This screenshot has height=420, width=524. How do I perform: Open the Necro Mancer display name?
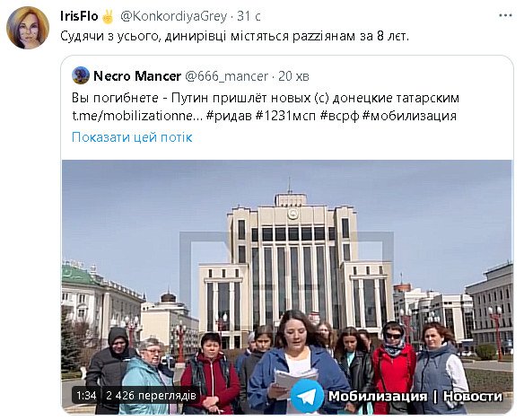pos(137,76)
